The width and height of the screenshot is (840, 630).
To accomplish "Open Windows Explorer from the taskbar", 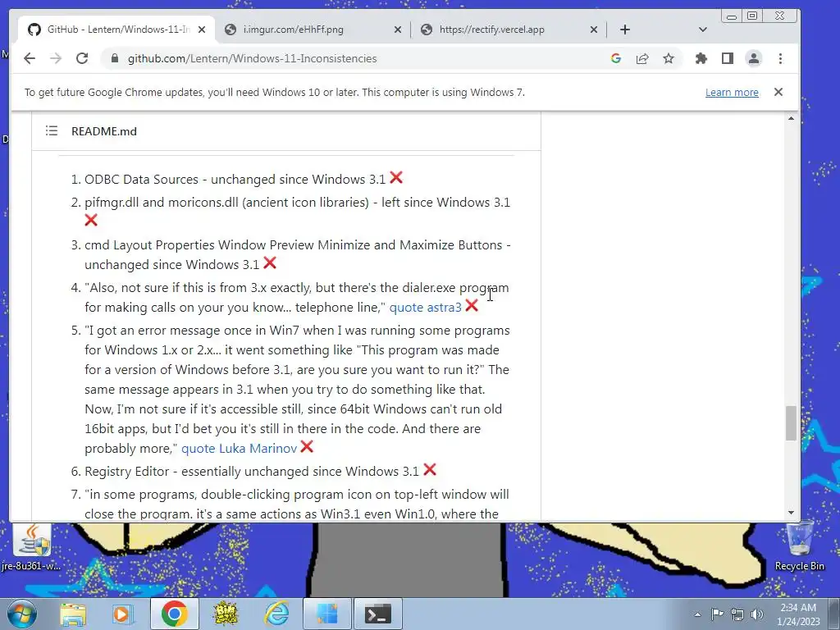I will click(73, 614).
